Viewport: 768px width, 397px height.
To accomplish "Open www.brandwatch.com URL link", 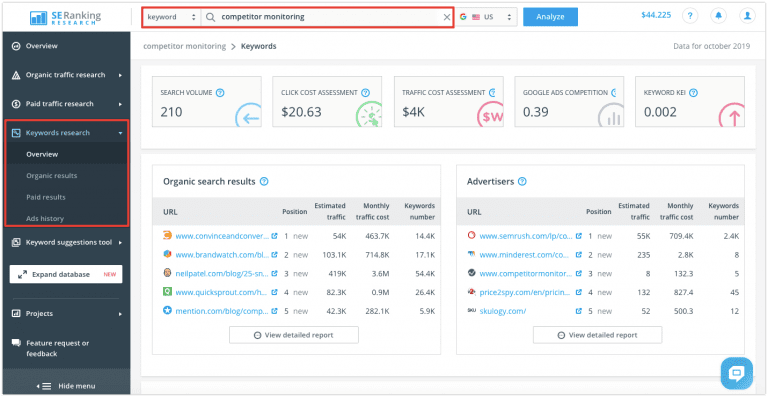I will [x=222, y=255].
